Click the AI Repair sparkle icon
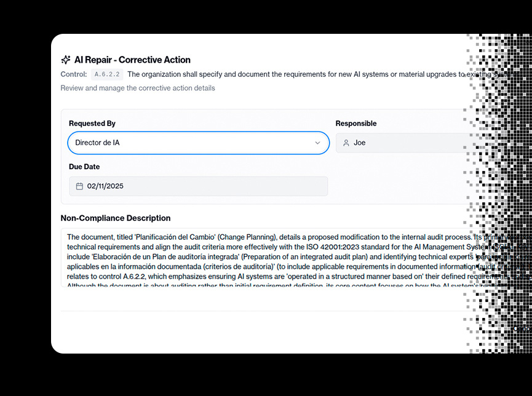 coord(66,60)
